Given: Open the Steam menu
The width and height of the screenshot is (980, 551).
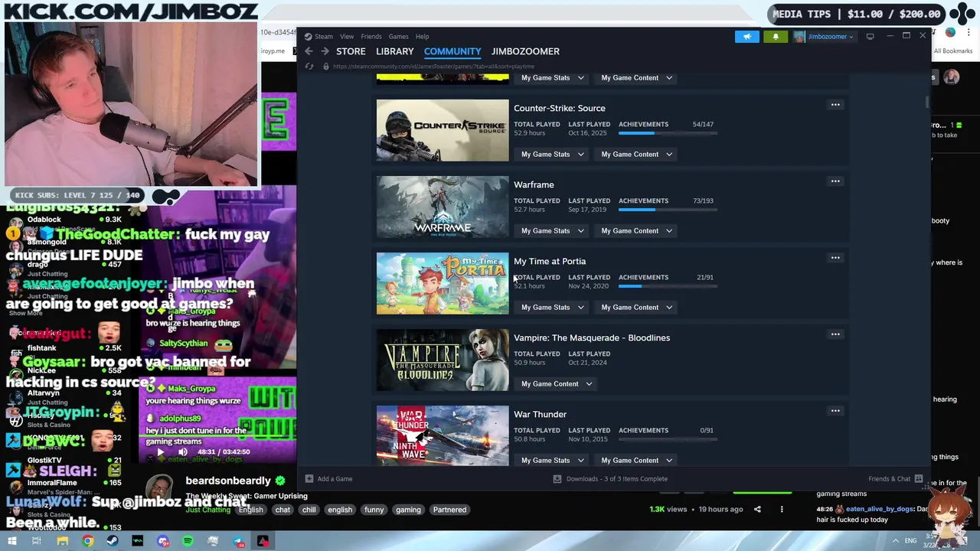Looking at the screenshot, I should pos(323,36).
